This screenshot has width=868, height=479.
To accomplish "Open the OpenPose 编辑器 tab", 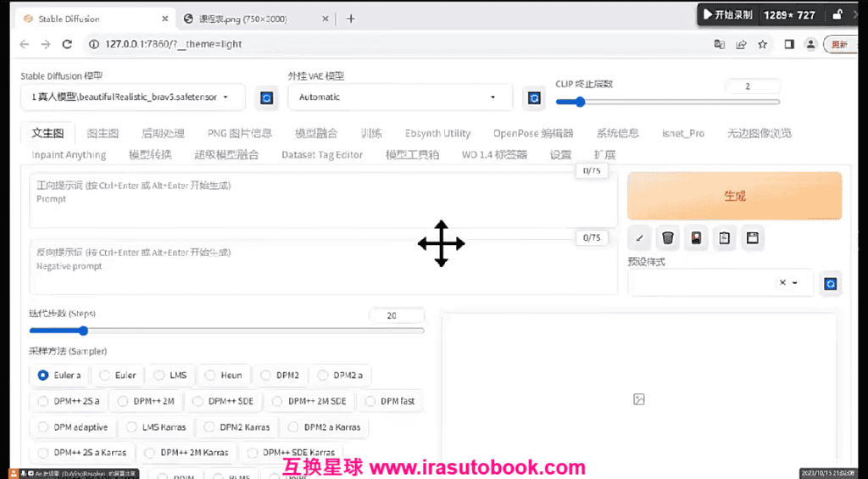I will point(534,133).
